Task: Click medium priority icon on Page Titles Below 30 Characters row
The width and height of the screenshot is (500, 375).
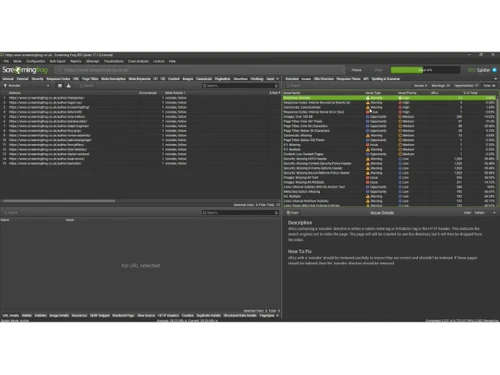Action: coord(400,131)
